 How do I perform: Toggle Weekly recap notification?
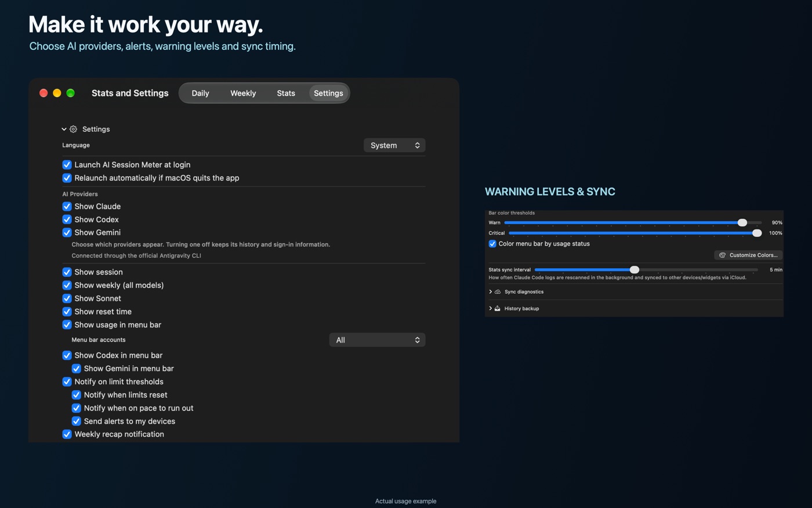click(67, 434)
